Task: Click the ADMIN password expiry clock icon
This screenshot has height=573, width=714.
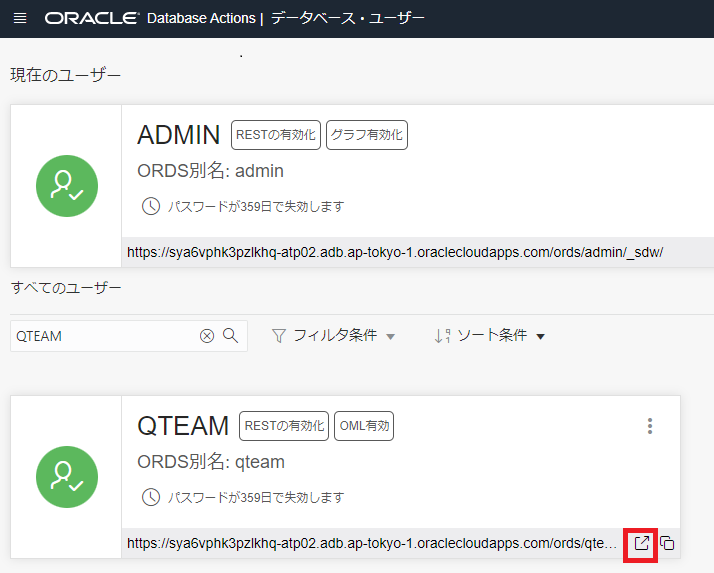Action: 151,206
